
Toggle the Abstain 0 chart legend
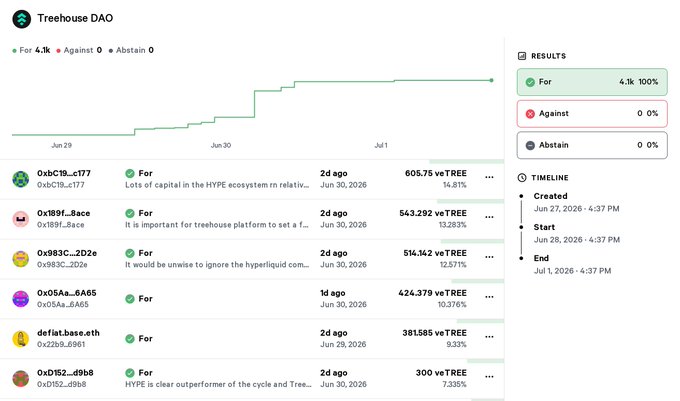click(x=131, y=50)
